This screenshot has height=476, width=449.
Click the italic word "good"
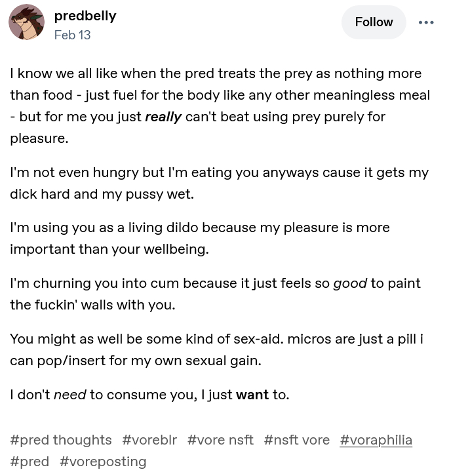coord(350,284)
